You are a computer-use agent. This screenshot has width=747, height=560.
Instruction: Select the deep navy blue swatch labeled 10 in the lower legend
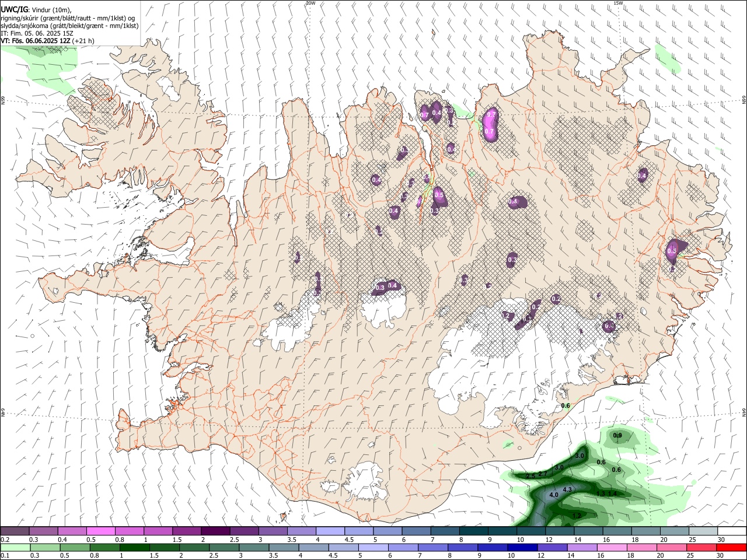coord(522,547)
